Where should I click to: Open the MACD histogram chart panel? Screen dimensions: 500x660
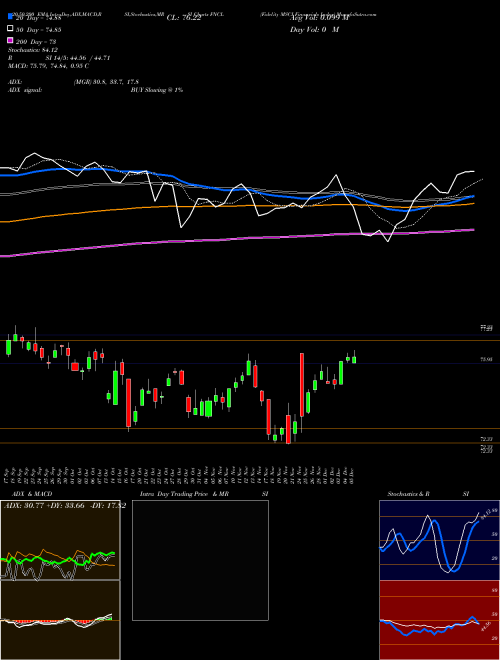[60, 620]
